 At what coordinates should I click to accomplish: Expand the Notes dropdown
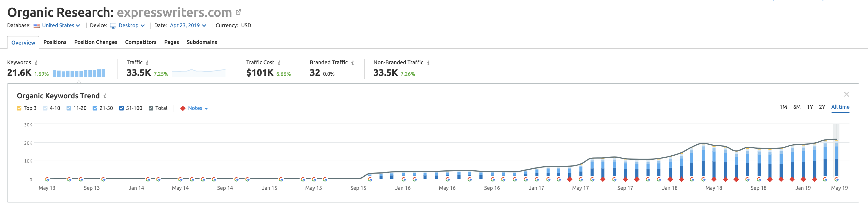pyautogui.click(x=198, y=108)
